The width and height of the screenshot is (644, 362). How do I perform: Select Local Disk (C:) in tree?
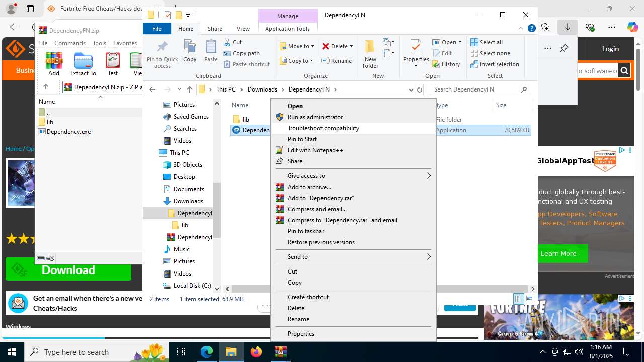point(192,286)
